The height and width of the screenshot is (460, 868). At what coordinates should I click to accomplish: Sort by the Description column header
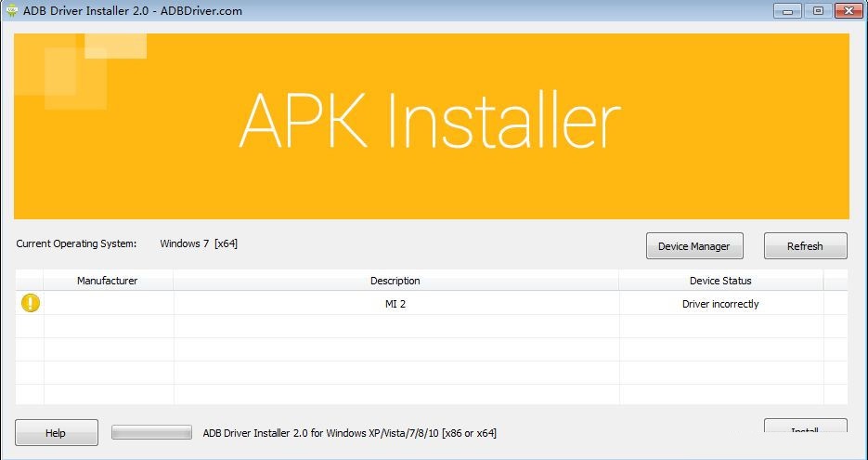click(395, 281)
